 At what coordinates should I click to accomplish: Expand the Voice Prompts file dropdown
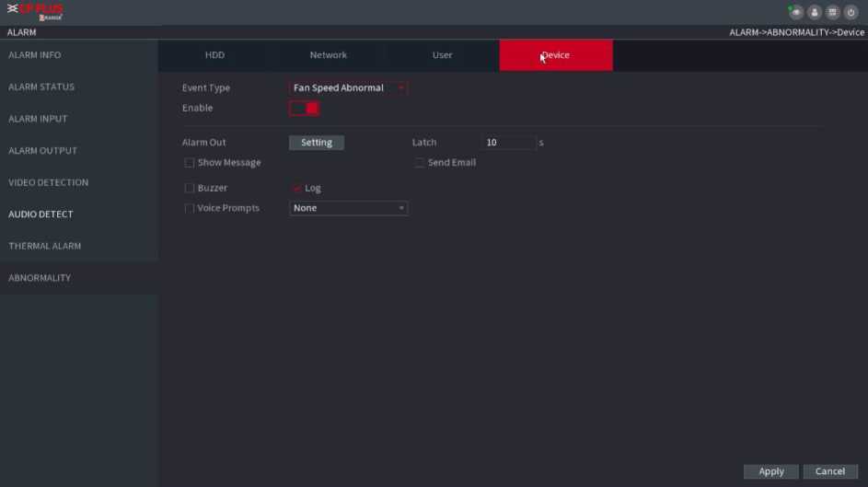[348, 208]
